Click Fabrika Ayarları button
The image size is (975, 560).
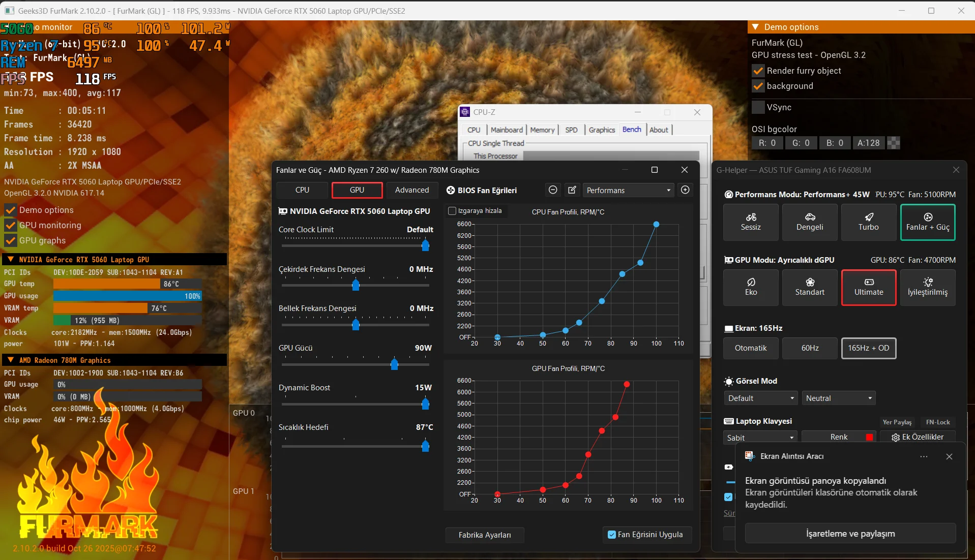click(485, 535)
